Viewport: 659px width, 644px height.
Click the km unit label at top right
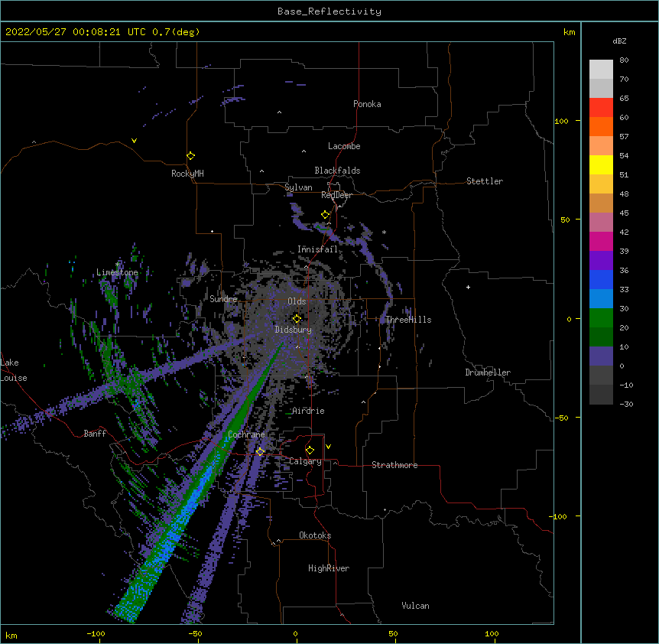[570, 32]
